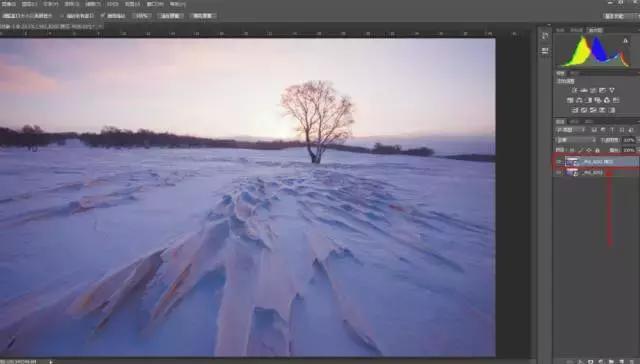640x364 pixels.
Task: Open the collapsed History panel icon
Action: [545, 36]
